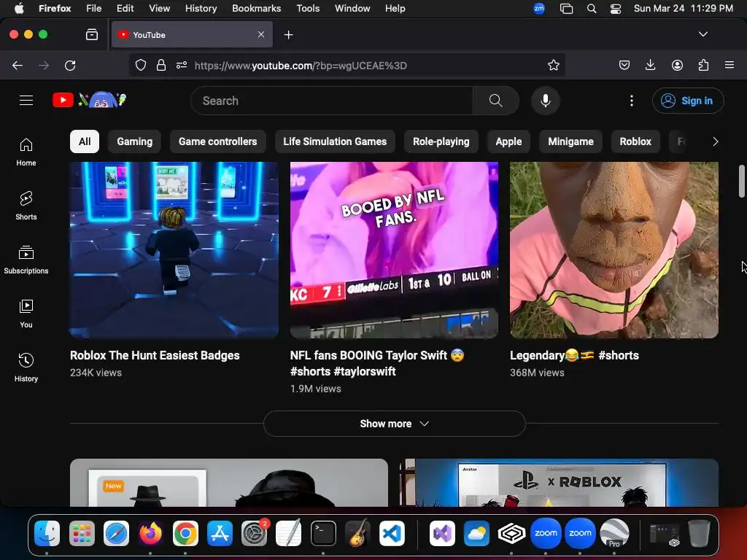Open a new tab with plus button
This screenshot has width=747, height=560.
click(288, 35)
